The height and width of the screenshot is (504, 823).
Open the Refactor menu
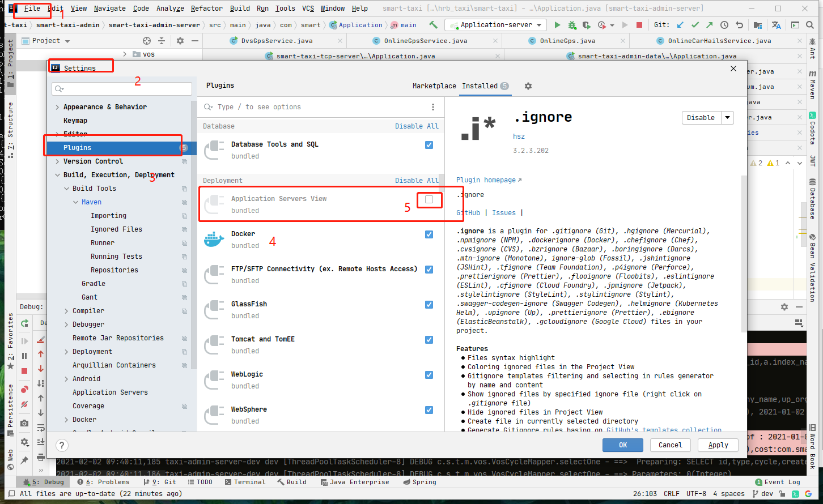pos(207,8)
